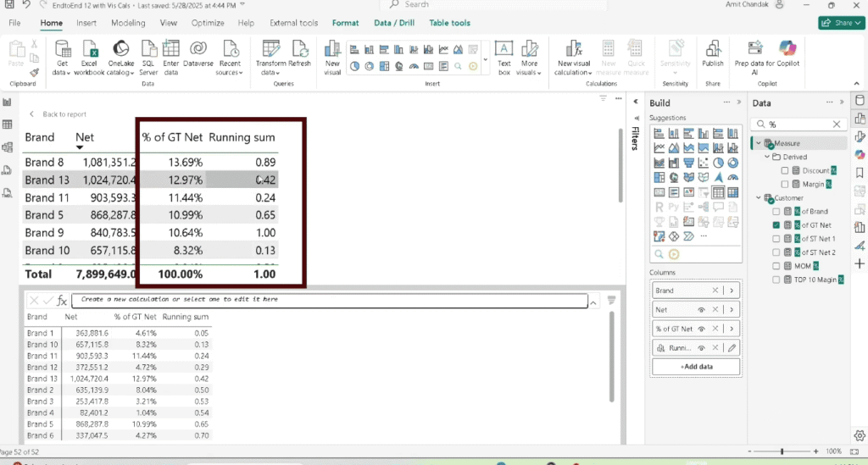Image resolution: width=868 pixels, height=465 pixels.
Task: Select the matrix visual type
Action: 733,192
